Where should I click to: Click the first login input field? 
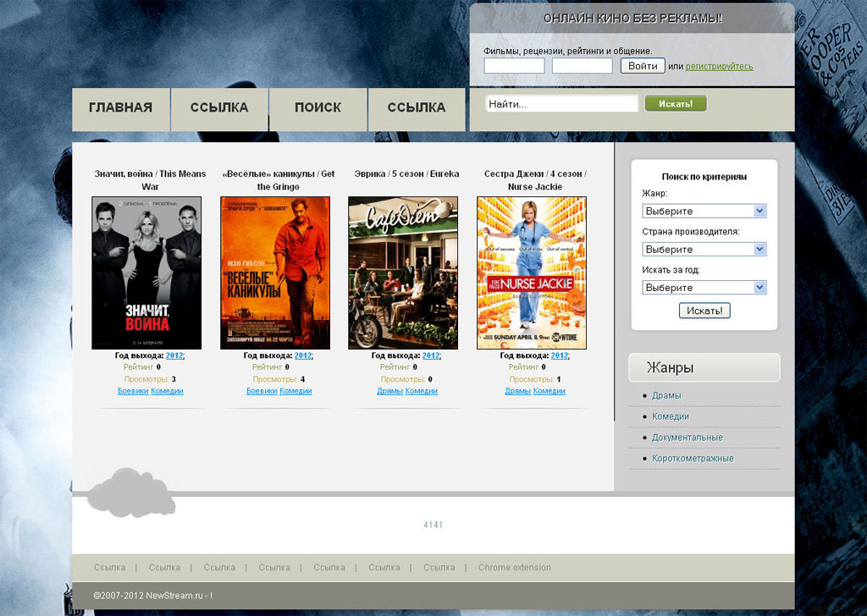pos(514,66)
